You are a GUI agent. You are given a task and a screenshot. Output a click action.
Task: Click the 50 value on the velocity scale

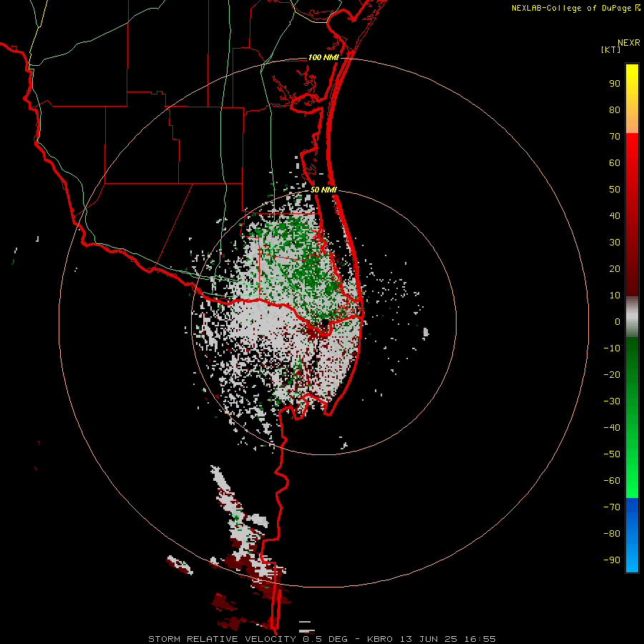(615, 190)
